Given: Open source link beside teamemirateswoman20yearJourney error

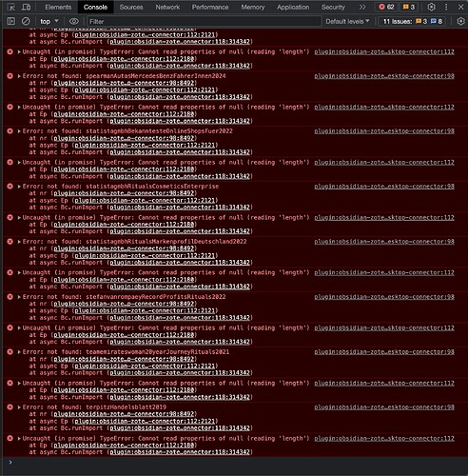Looking at the screenshot, I should [x=384, y=352].
